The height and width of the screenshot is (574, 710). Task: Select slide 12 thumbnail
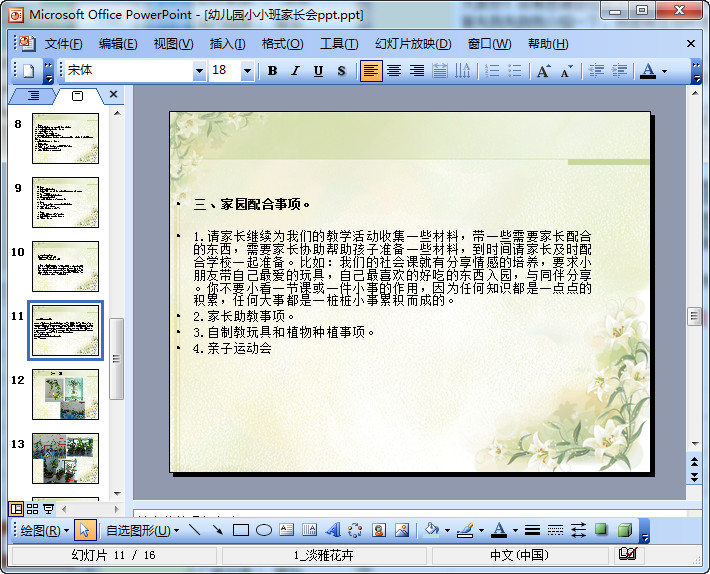[65, 394]
